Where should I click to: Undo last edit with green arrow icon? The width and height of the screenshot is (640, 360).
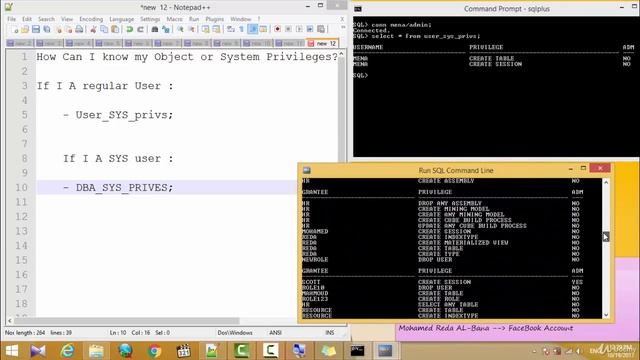click(x=129, y=29)
